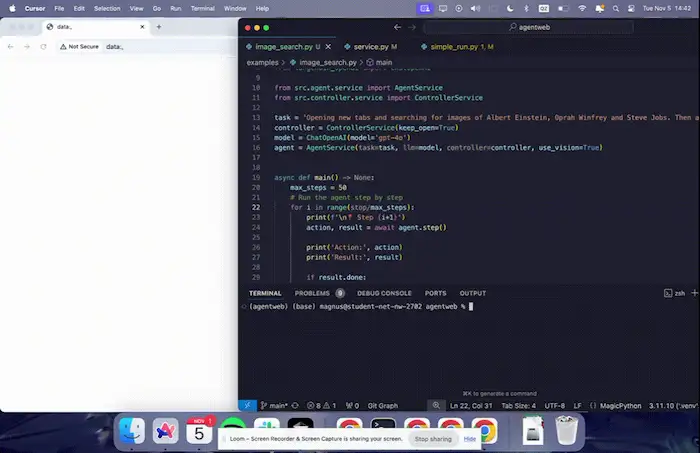700x453 pixels.
Task: Open the Trash in the dock
Action: tap(567, 431)
